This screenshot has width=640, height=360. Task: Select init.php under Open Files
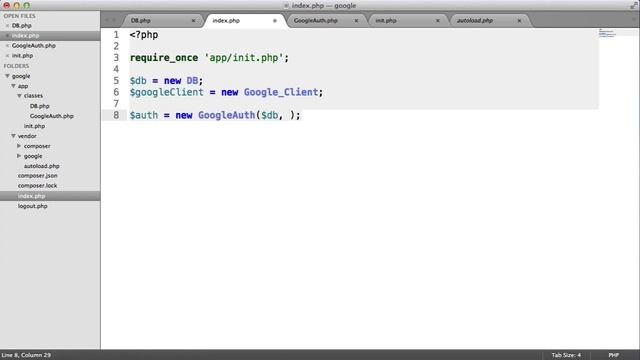point(22,56)
